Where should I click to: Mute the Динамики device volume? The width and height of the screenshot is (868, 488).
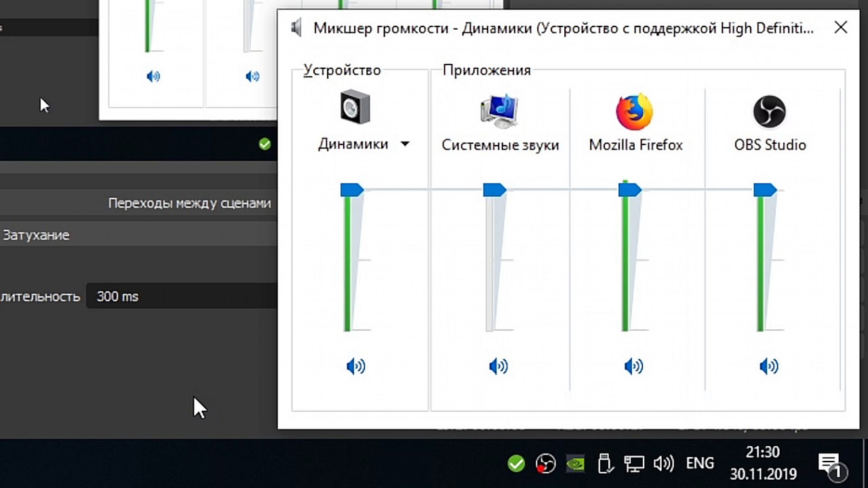point(356,367)
